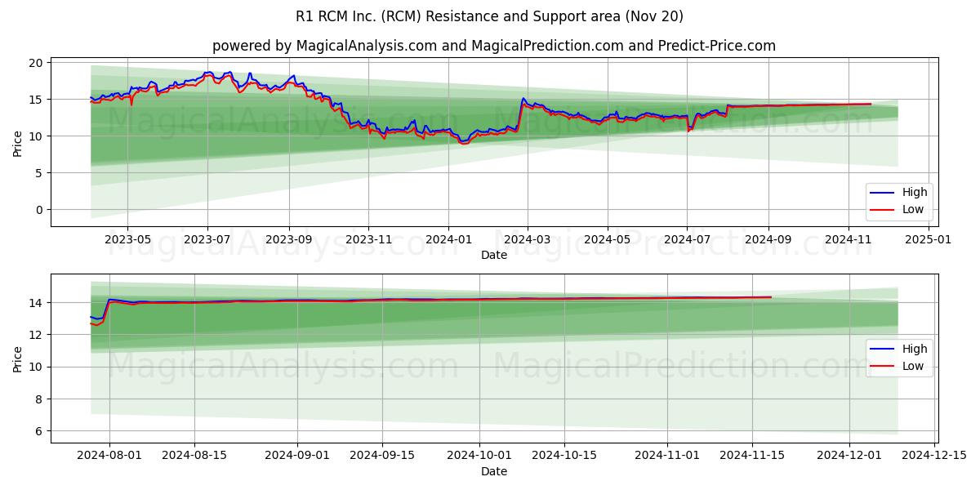The height and width of the screenshot is (490, 980).
Task: Click the '2024-03' x-axis label in the top chart
Action: 527,240
